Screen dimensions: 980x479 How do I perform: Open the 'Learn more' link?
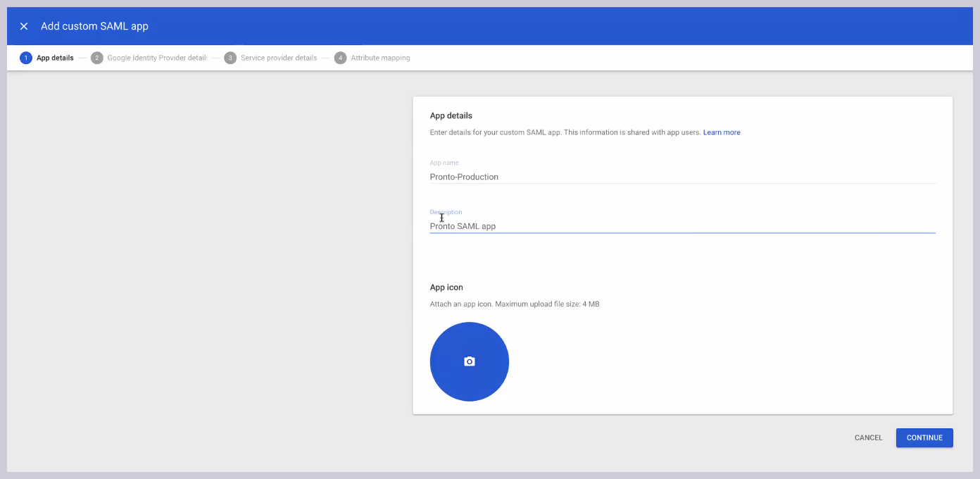click(722, 132)
